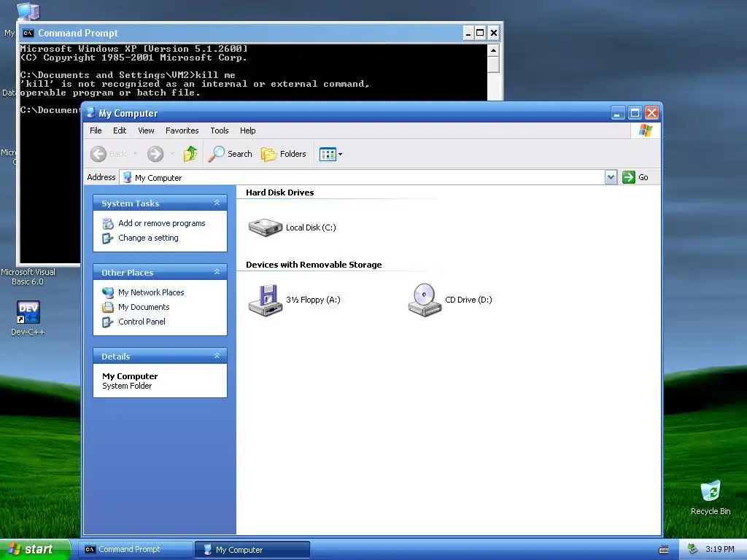
Task: Click the CD Drive (D:) label
Action: (468, 300)
